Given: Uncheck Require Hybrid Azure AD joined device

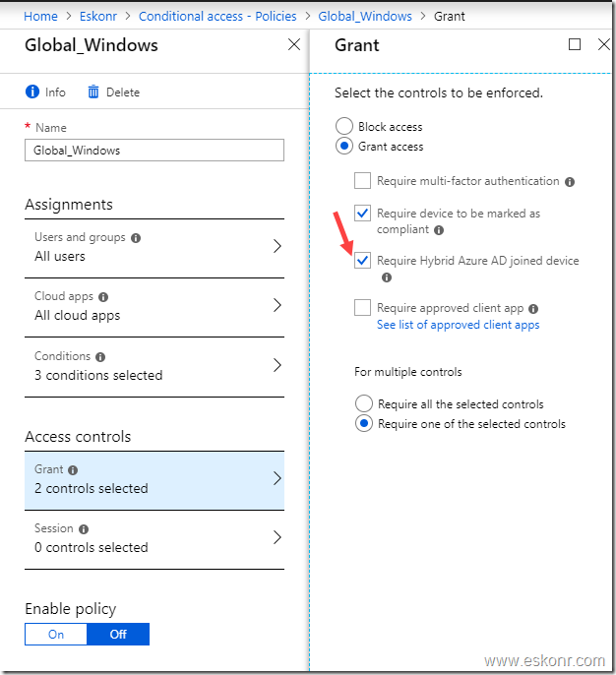Looking at the screenshot, I should tap(362, 261).
